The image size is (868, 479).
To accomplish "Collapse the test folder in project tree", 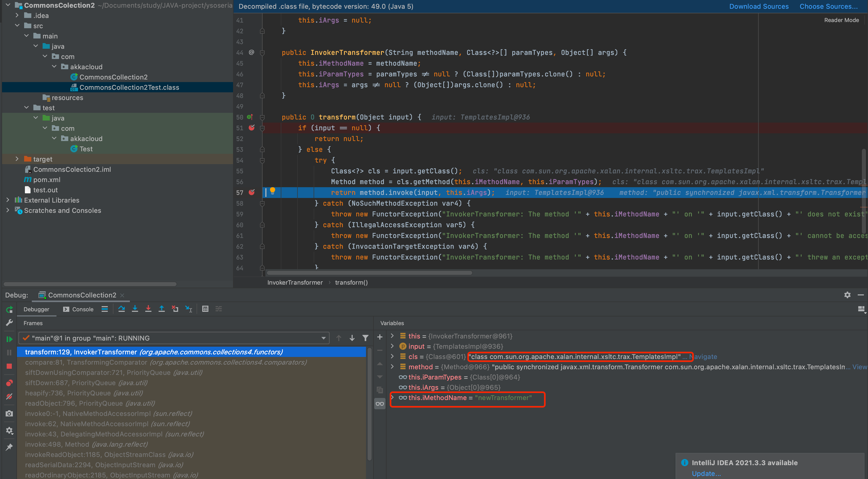I will pyautogui.click(x=27, y=107).
